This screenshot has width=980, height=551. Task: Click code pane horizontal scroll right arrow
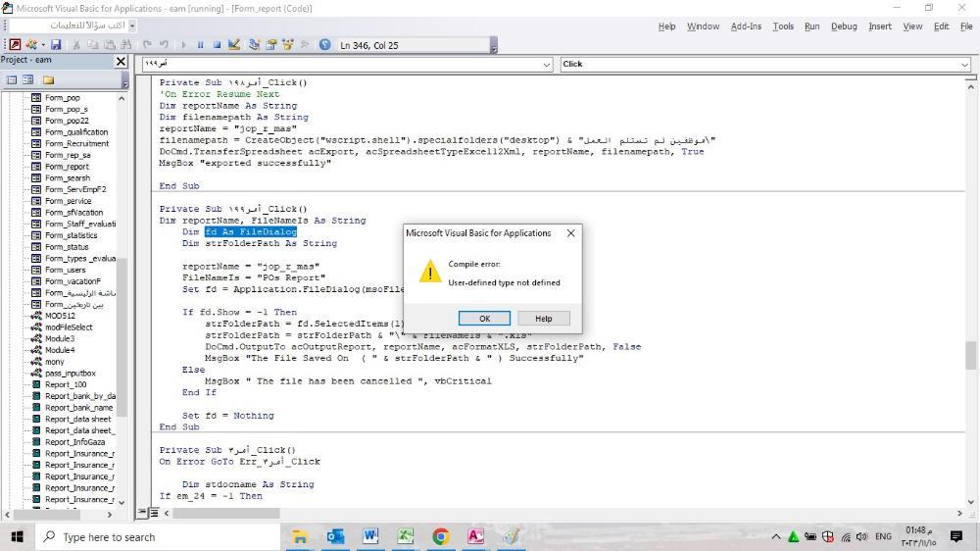959,513
